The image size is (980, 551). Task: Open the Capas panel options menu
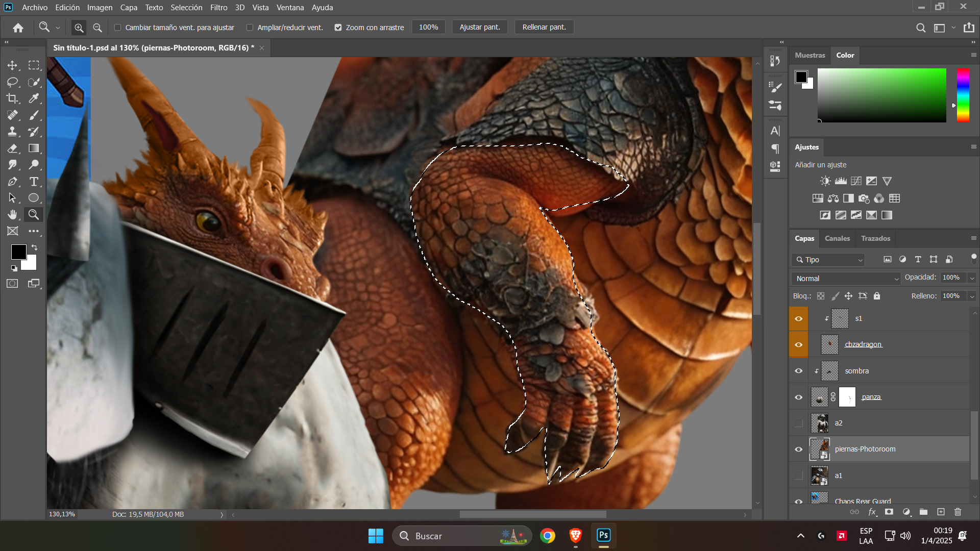point(973,238)
